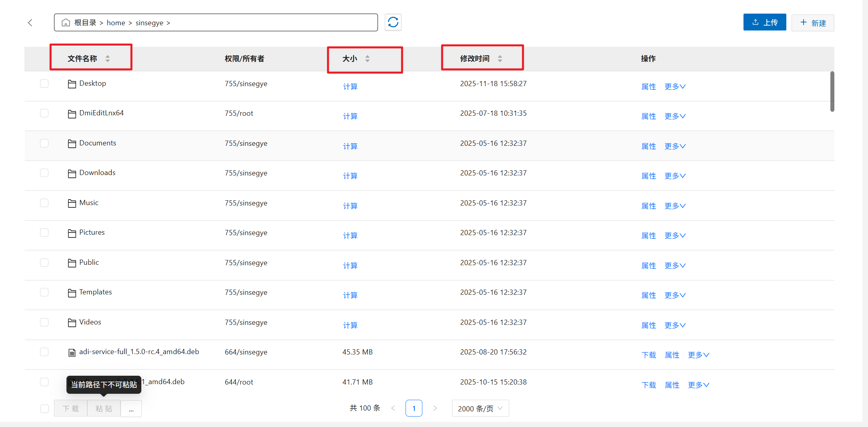
Task: Select page 1 in pagination
Action: 414,409
